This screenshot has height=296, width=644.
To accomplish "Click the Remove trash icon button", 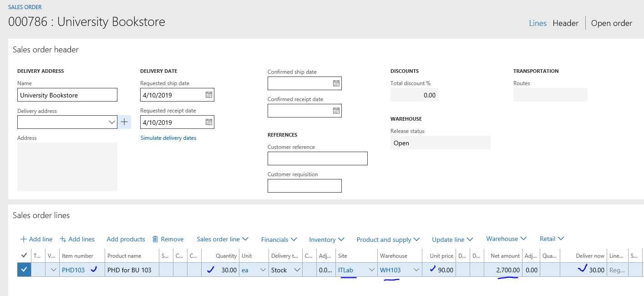I will (168, 239).
